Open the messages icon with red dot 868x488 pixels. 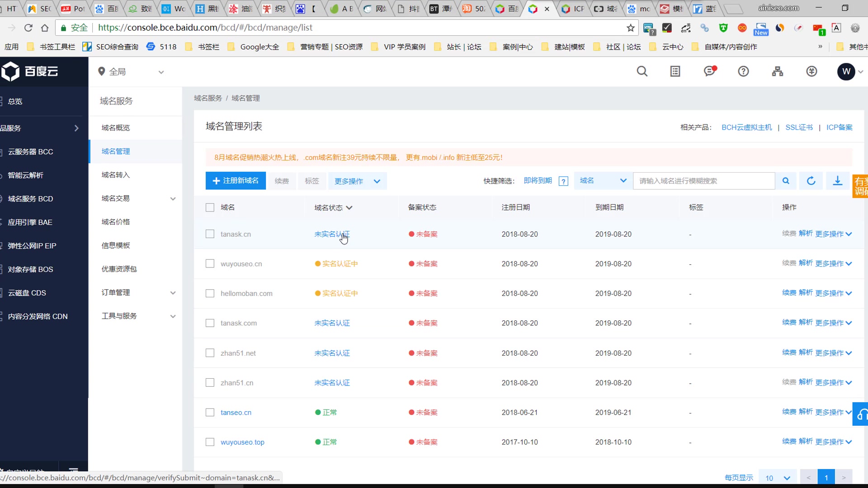(x=709, y=71)
